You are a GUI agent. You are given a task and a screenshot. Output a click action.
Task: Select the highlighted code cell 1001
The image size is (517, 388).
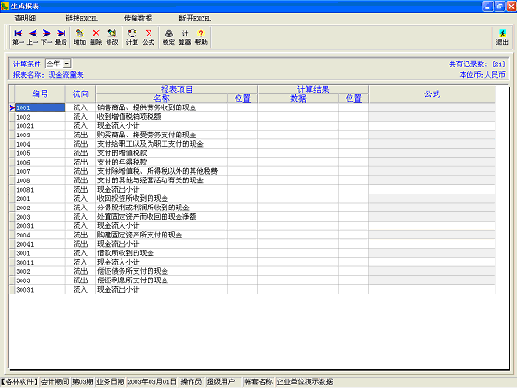point(40,108)
